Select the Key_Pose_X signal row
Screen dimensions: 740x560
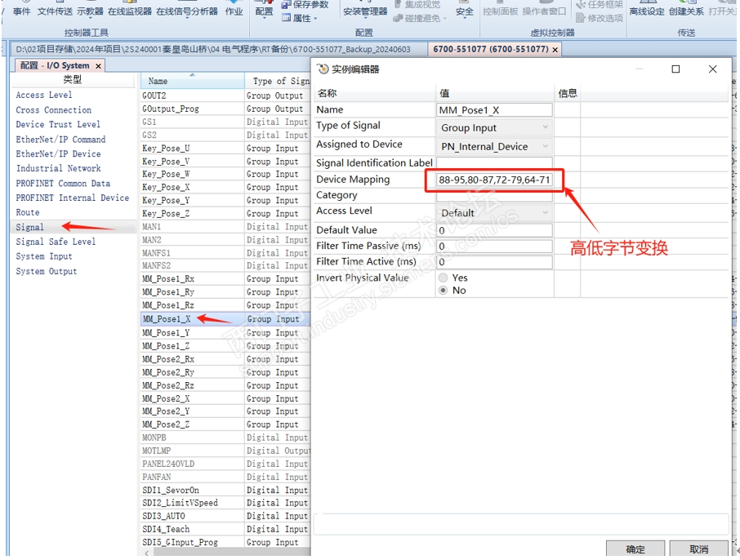click(225, 187)
